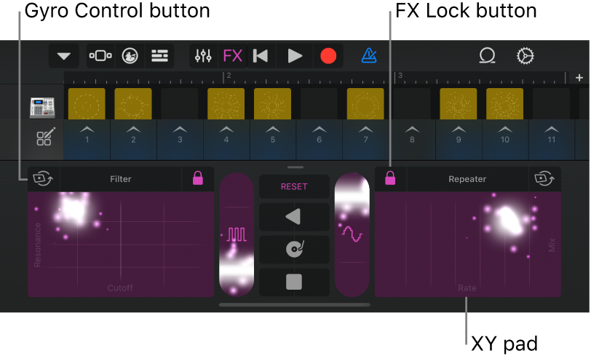Tap the Repeater XY pad
Viewport: 591px width, 364px height.
468,244
